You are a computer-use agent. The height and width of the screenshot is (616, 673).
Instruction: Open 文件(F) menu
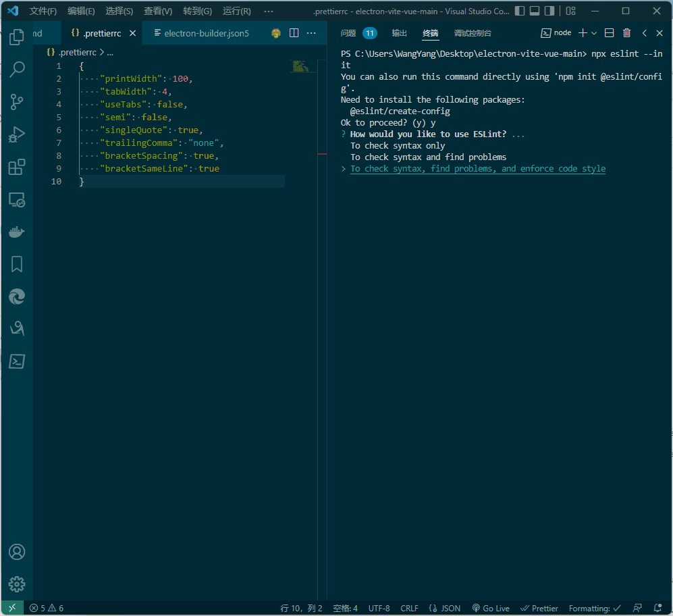pos(43,11)
